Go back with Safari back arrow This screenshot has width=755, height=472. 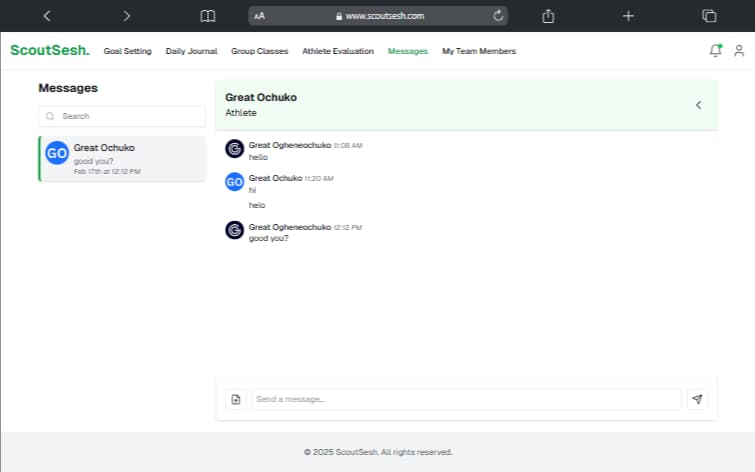47,16
